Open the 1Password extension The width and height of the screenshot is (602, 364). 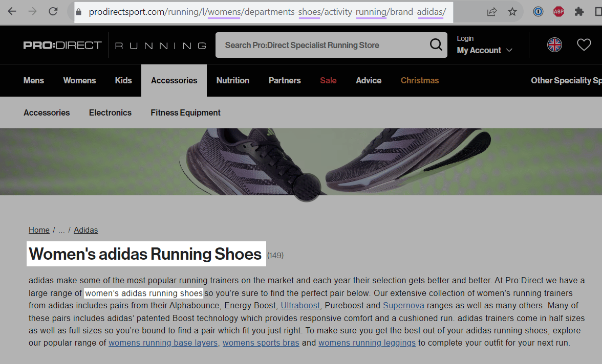pyautogui.click(x=539, y=12)
